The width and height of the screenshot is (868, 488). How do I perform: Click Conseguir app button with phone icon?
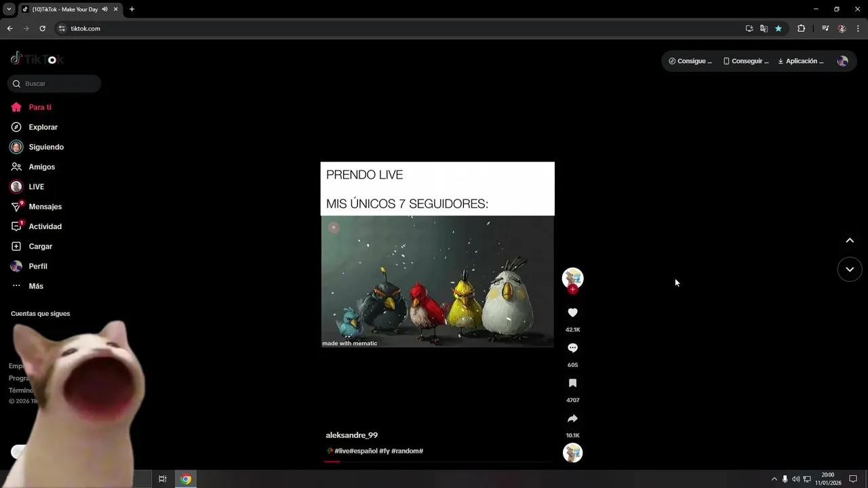point(746,61)
